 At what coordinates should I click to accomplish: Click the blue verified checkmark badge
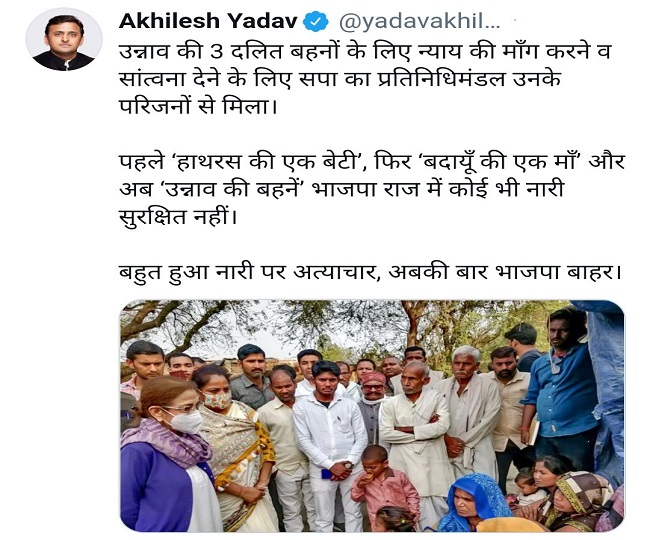pyautogui.click(x=316, y=21)
